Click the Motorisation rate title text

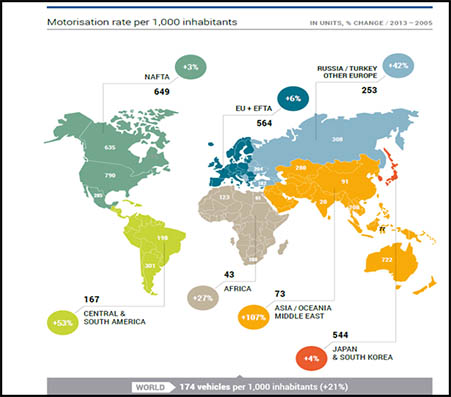142,22
